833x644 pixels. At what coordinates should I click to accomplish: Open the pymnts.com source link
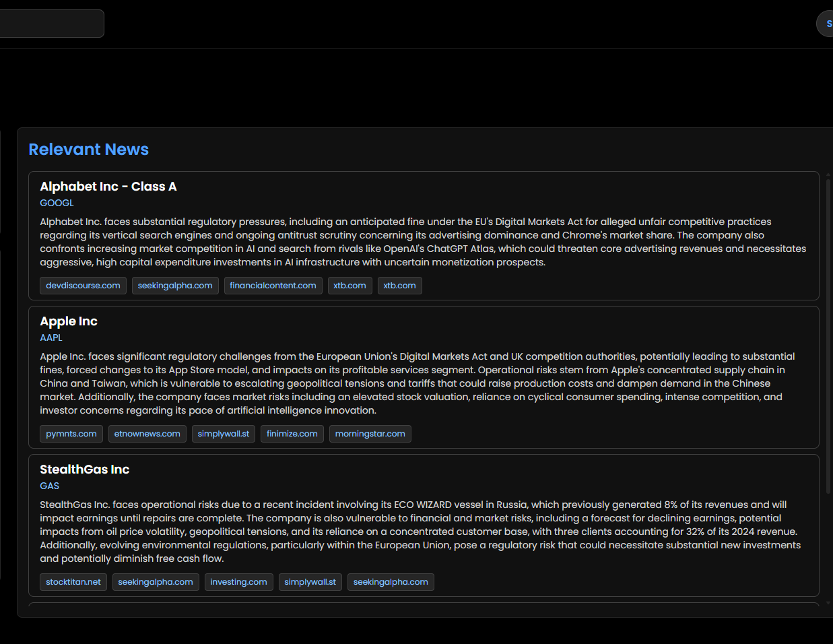click(71, 434)
